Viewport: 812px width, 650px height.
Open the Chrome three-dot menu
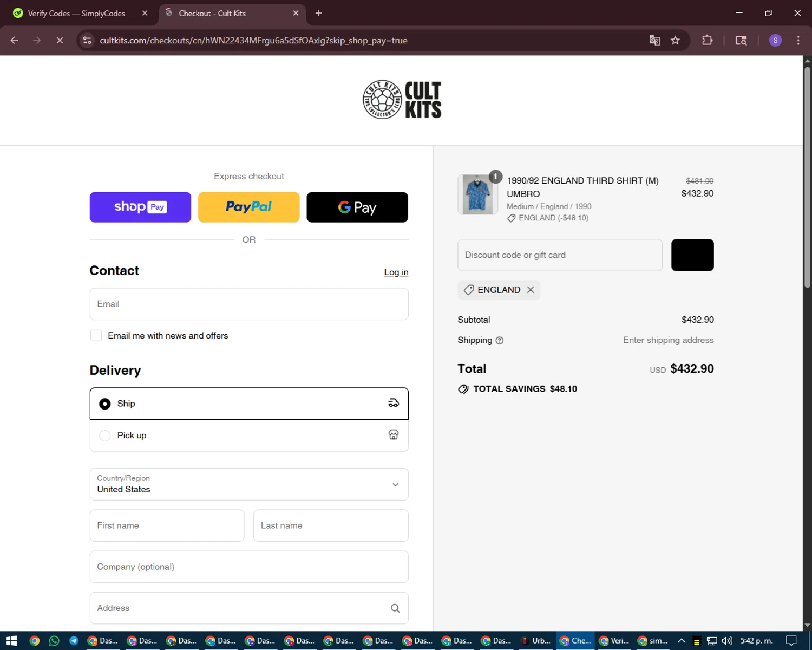pyautogui.click(x=798, y=40)
